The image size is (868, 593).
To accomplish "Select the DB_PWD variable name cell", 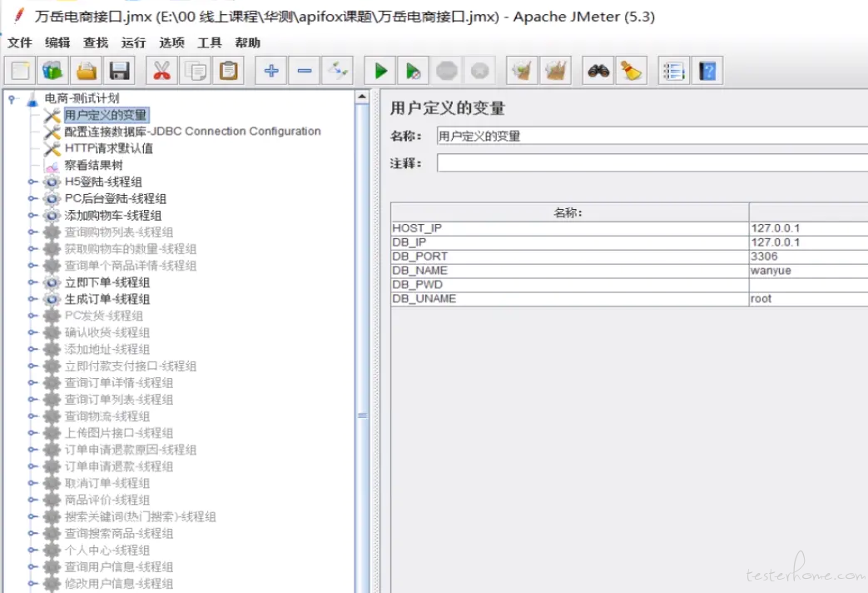I will coord(569,284).
